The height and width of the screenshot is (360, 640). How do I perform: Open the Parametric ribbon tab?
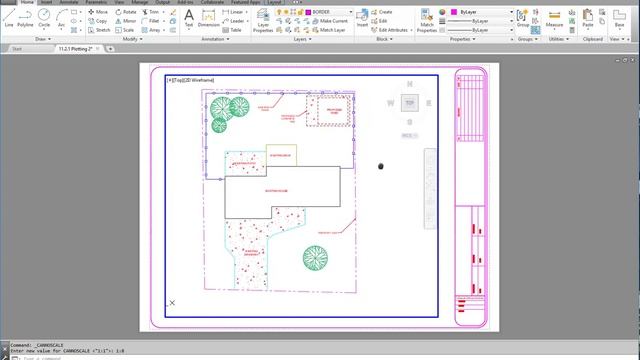click(x=96, y=2)
